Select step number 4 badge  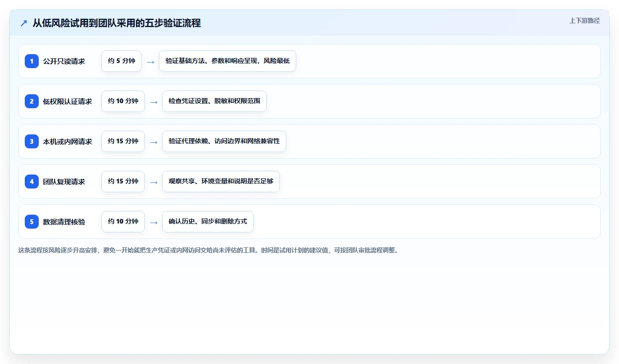[32, 182]
